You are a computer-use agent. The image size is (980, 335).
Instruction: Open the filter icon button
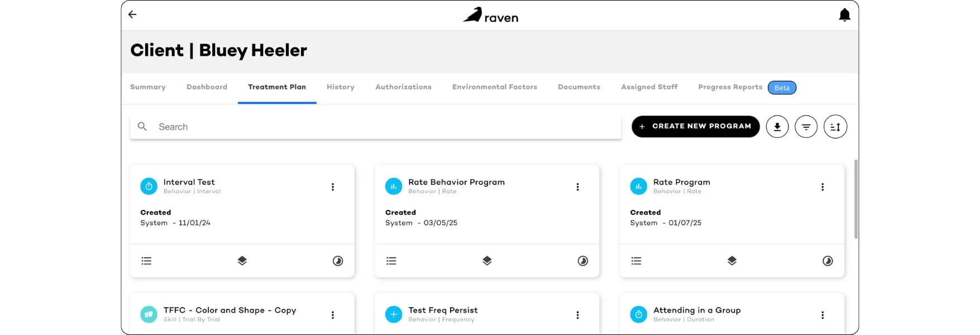tap(806, 127)
